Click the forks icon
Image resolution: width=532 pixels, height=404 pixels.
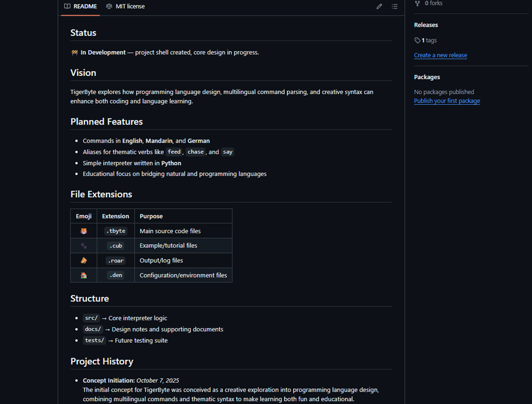pyautogui.click(x=417, y=3)
